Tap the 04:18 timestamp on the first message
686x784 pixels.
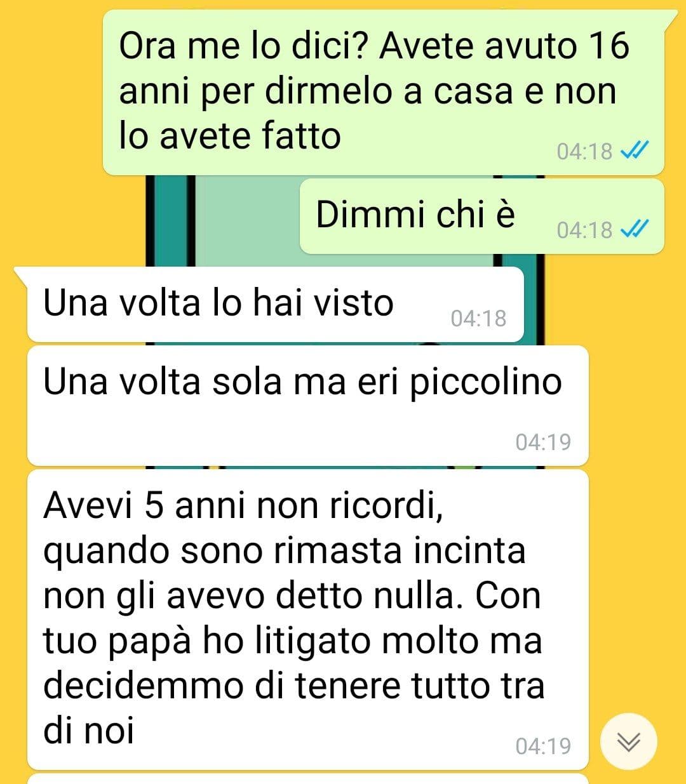pyautogui.click(x=584, y=152)
